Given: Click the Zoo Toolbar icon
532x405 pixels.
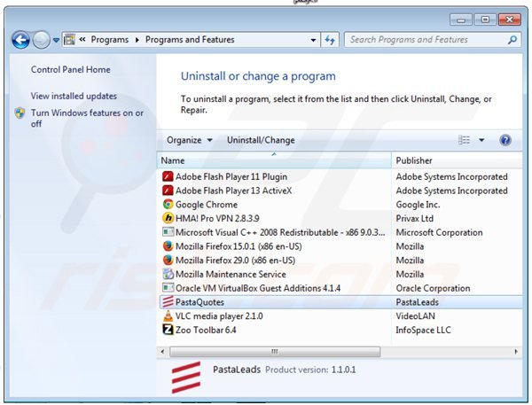Looking at the screenshot, I should [x=168, y=330].
